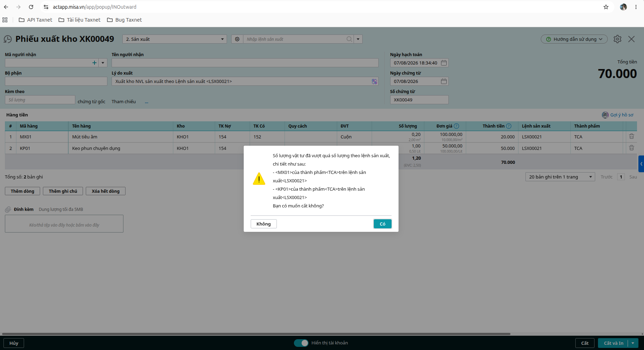The width and height of the screenshot is (644, 350).
Task: Bookmark this page with the star icon
Action: pyautogui.click(x=606, y=7)
